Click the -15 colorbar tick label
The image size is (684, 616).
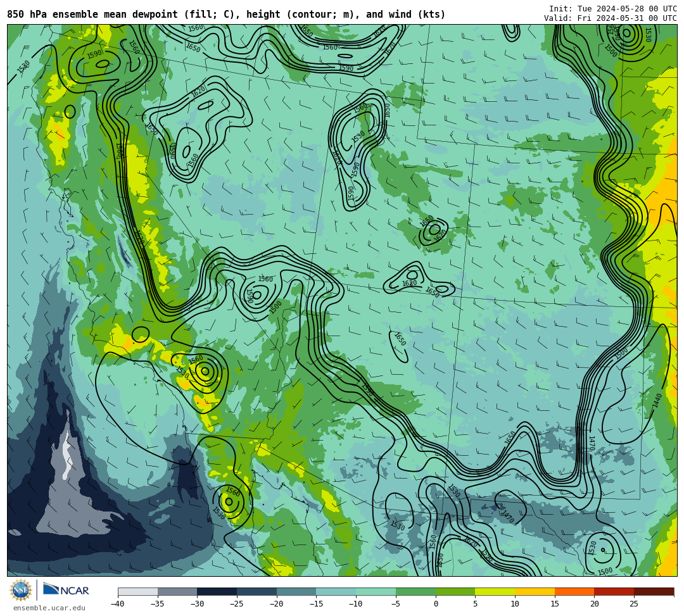tap(316, 604)
